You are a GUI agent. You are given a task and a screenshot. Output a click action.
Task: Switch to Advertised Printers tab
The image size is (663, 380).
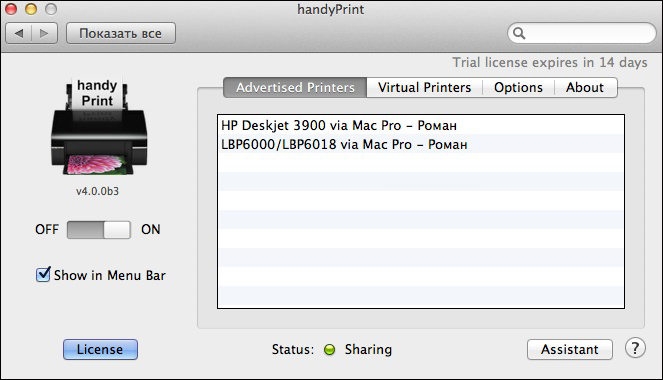point(295,87)
